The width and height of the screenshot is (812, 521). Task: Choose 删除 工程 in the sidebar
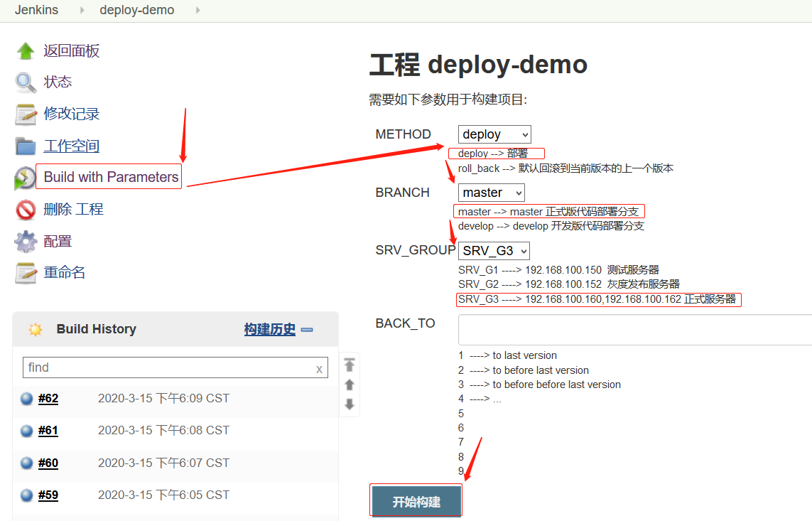pos(74,209)
